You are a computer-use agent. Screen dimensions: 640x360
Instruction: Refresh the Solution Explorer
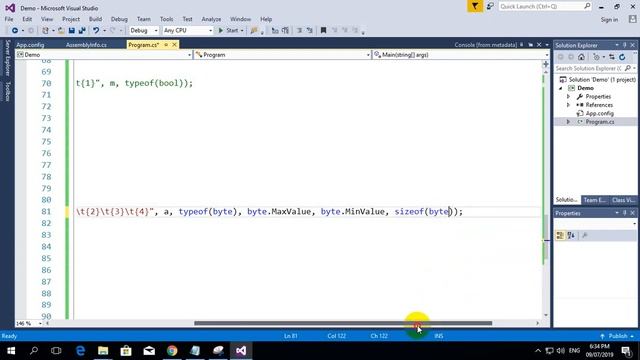pyautogui.click(x=622, y=57)
